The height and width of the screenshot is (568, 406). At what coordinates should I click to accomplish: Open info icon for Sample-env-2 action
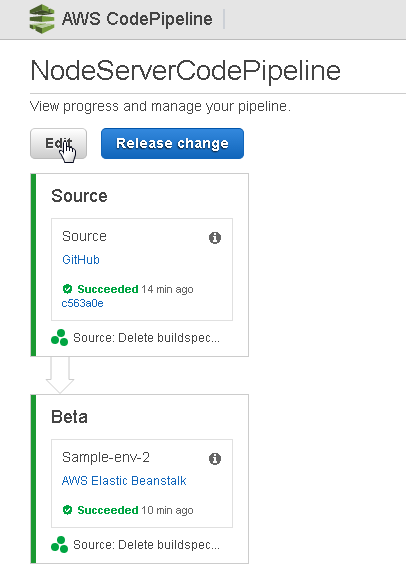coord(215,459)
